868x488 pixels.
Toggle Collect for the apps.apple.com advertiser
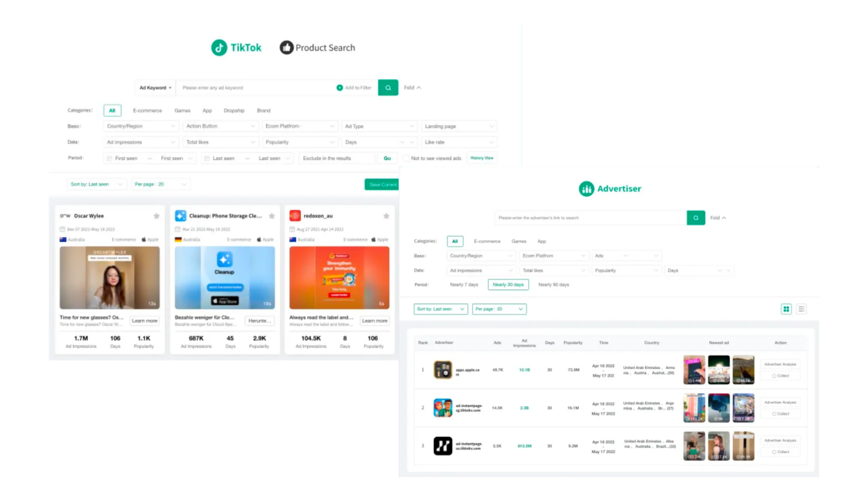(x=780, y=376)
